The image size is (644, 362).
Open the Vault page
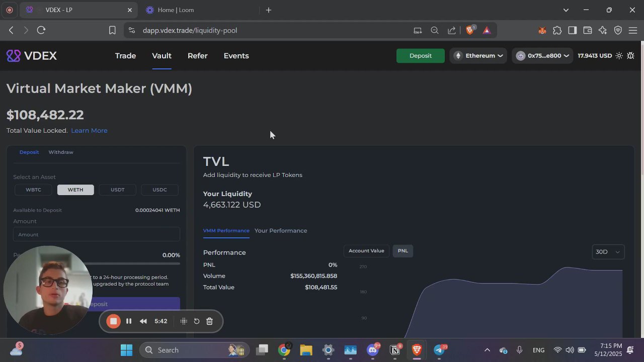[x=162, y=56]
